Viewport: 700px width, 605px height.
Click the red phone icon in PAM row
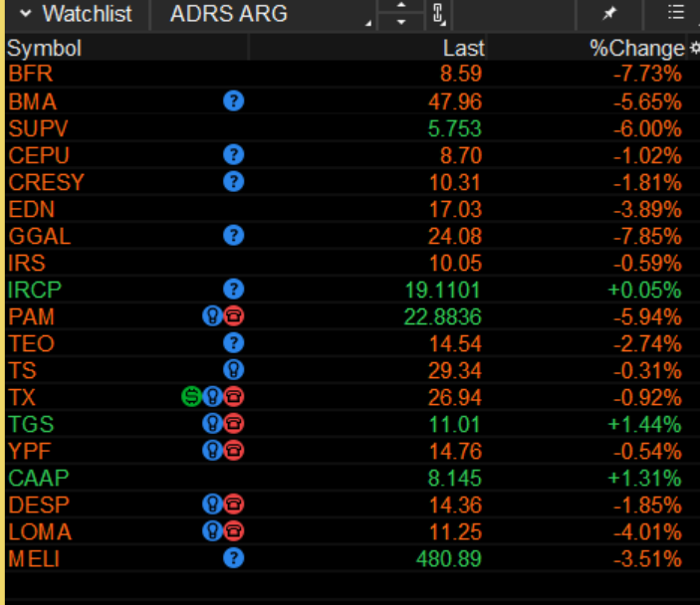point(233,316)
